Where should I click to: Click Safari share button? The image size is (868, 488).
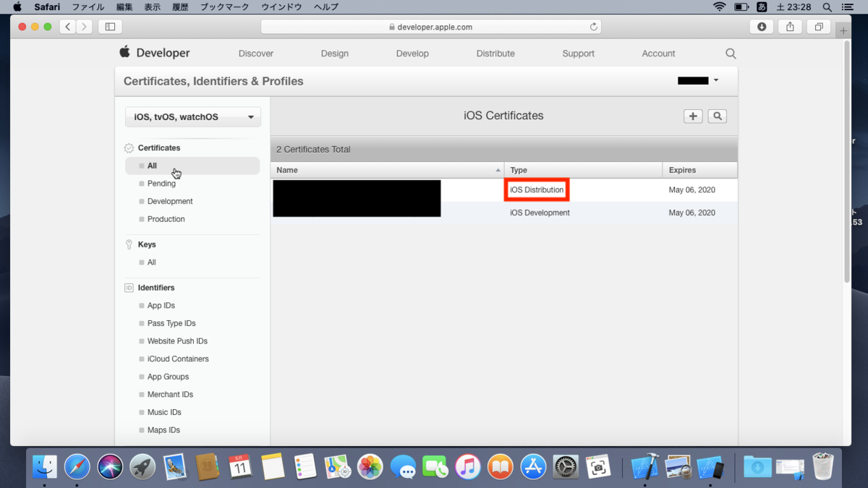click(790, 27)
